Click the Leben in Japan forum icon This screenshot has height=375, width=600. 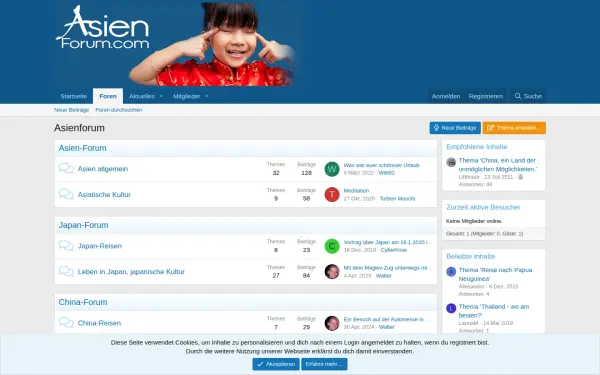pos(66,271)
